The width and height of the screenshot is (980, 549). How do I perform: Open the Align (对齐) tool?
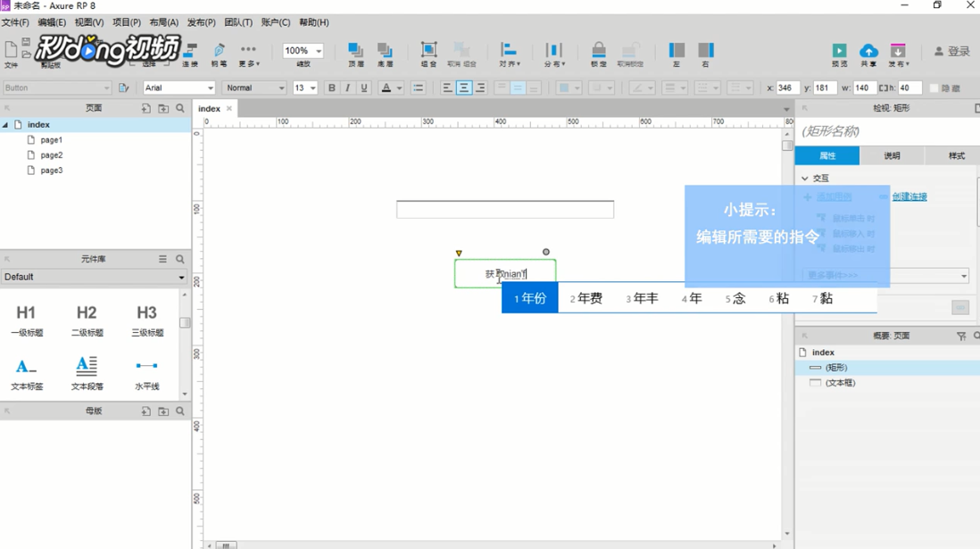[509, 50]
